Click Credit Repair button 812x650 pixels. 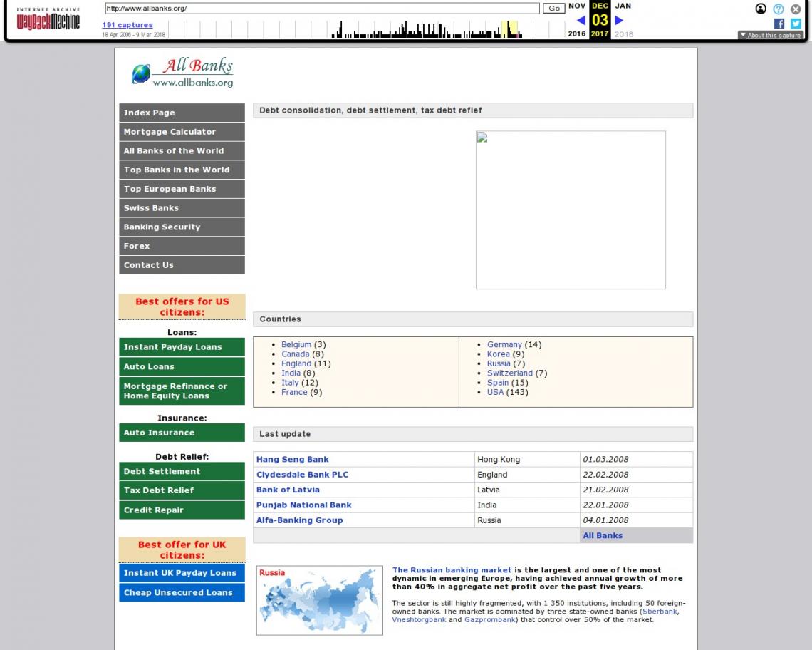point(182,510)
